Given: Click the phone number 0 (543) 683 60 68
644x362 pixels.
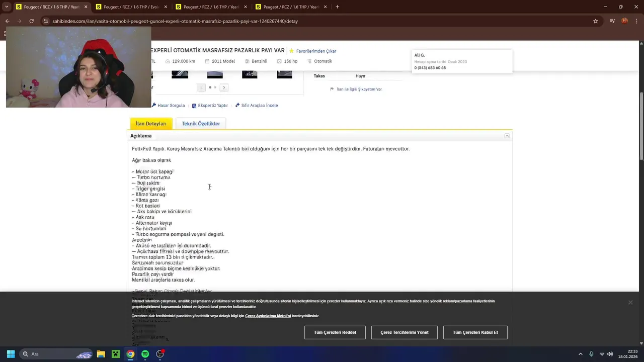Looking at the screenshot, I should point(430,68).
